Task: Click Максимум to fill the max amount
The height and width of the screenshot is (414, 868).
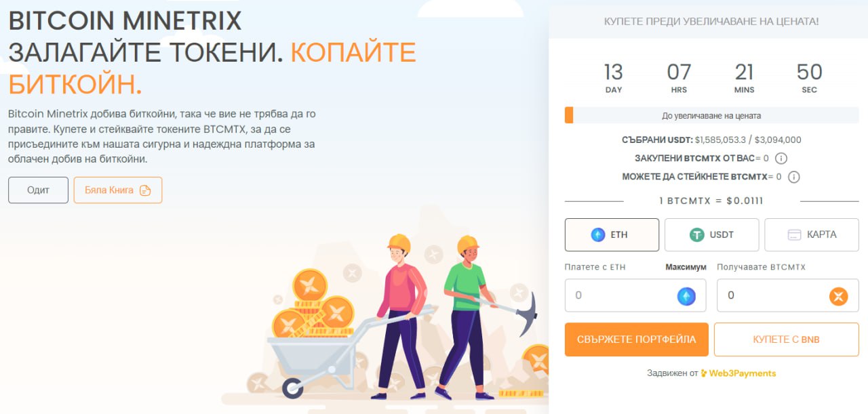Action: [686, 268]
